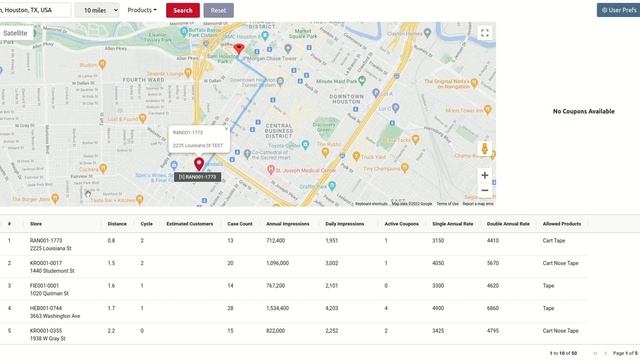Sort table by Double Annual Rate column

508,224
